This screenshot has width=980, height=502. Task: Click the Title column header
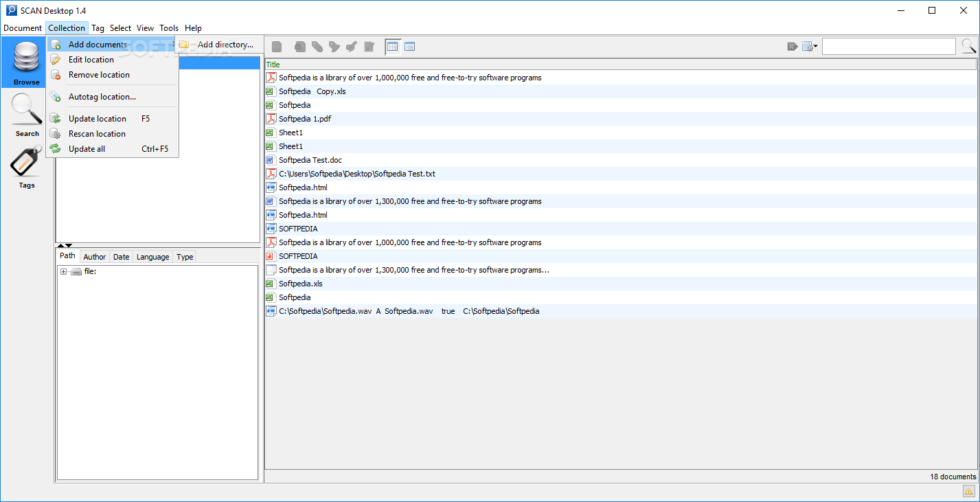[620, 65]
